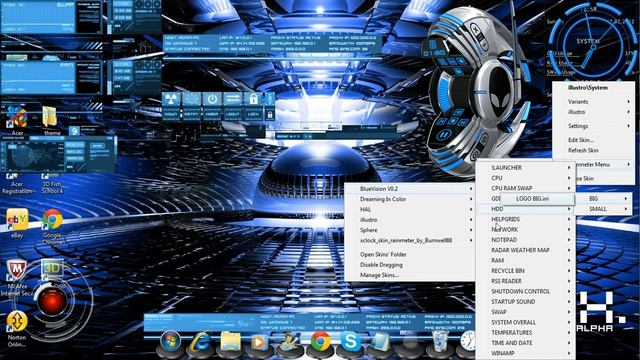Launch Skype from the dock

(x=351, y=341)
